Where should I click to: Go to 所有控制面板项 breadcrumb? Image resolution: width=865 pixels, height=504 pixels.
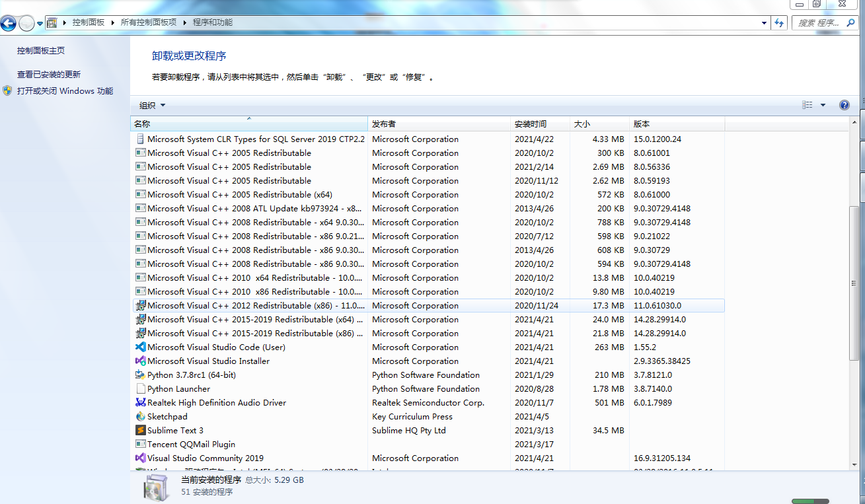click(149, 22)
